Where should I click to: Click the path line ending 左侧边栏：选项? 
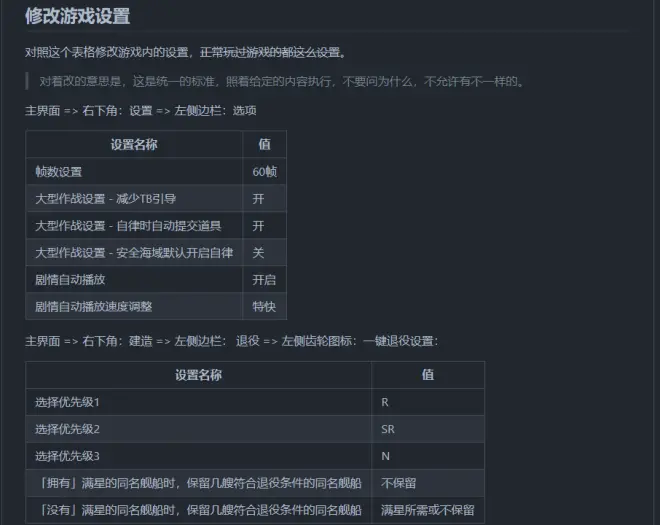141,111
